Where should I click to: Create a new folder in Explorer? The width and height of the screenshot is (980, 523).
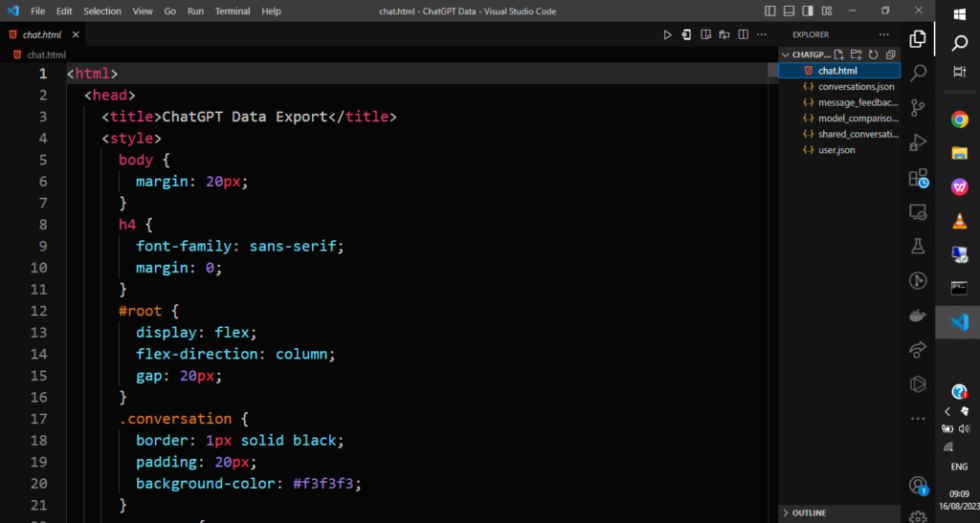tap(857, 54)
